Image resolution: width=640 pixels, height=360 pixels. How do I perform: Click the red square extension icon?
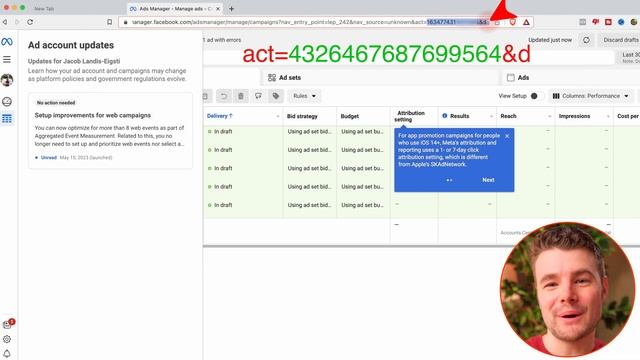[608, 22]
